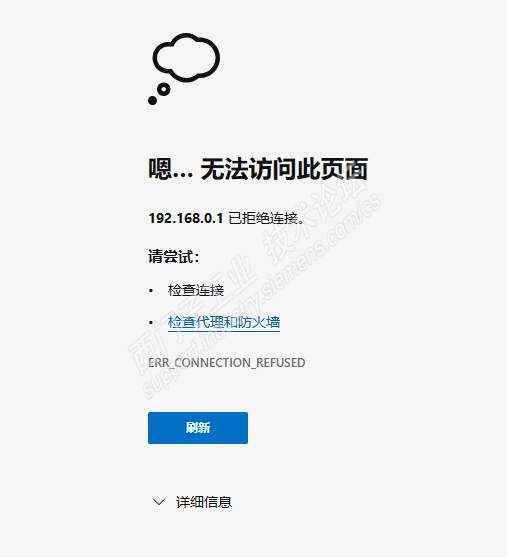The width and height of the screenshot is (509, 560).
Task: Click the 嗯… part of the heading
Action: coord(171,170)
